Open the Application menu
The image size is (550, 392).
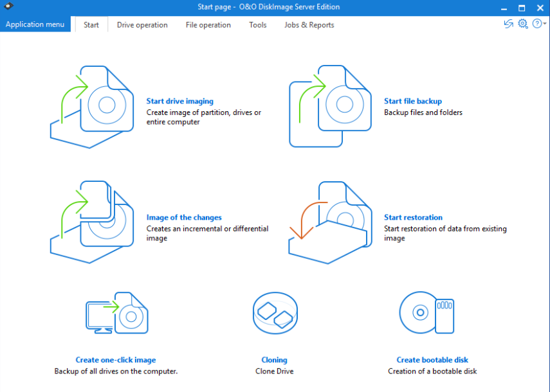pos(35,24)
